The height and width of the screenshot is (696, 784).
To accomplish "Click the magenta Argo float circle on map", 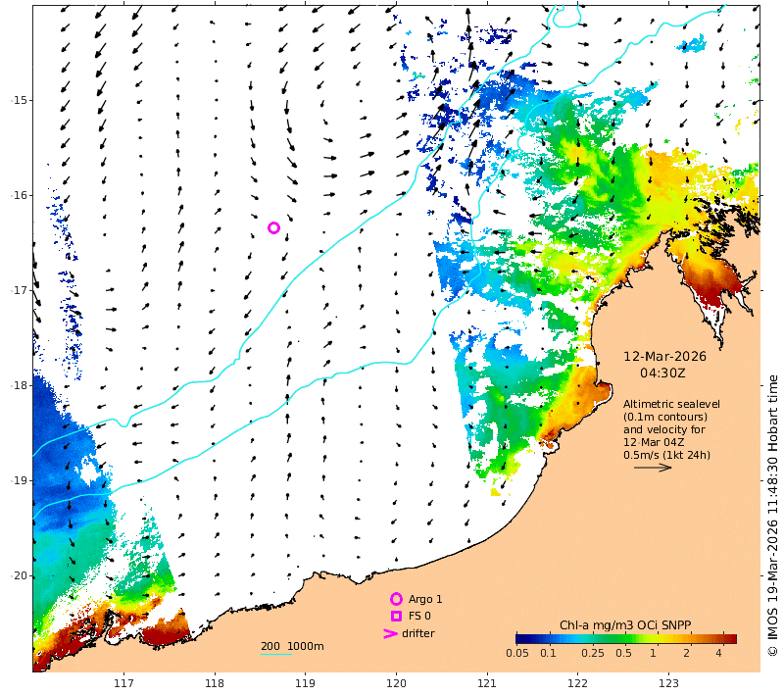I will coord(273,228).
